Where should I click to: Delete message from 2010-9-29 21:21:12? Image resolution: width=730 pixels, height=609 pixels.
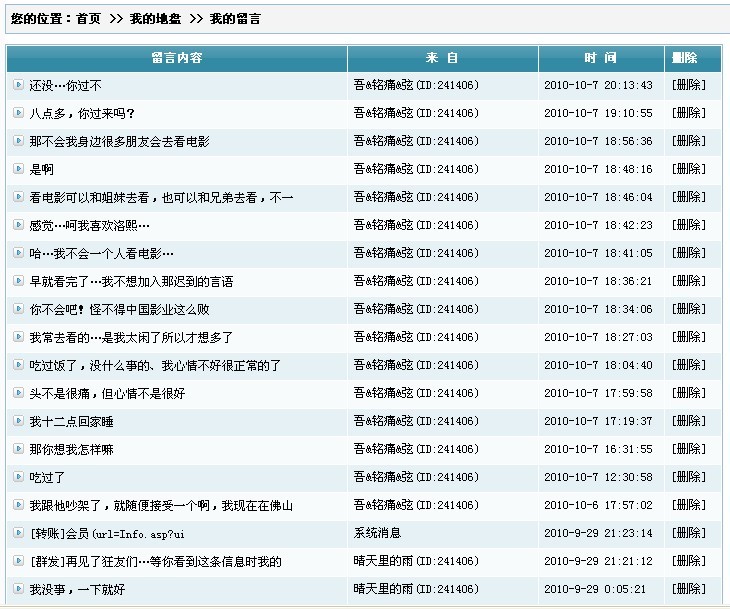(689, 561)
